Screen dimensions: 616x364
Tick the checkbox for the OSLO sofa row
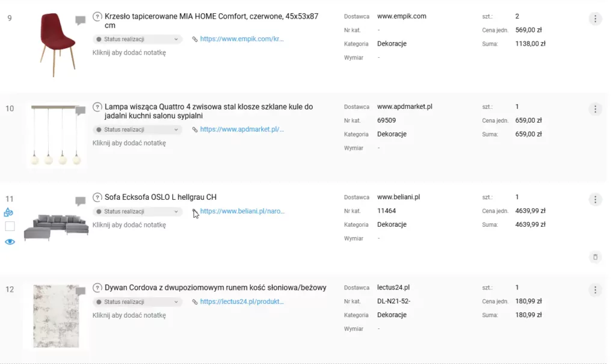pyautogui.click(x=10, y=227)
